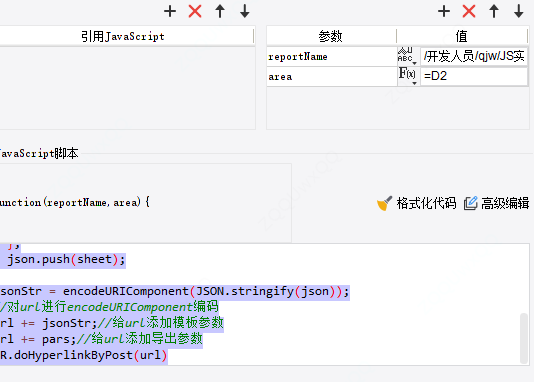Select the area parameter cell
Screen dimensions: 534x382
(332, 77)
